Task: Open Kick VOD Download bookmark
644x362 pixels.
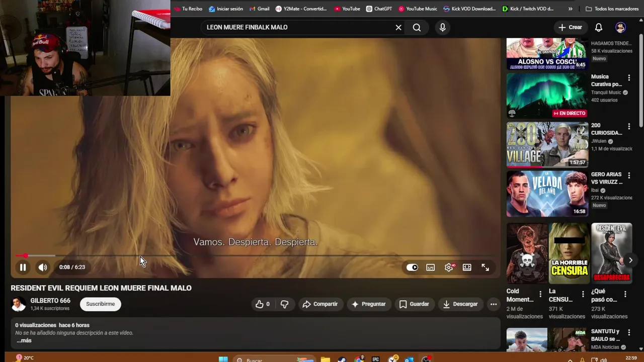Action: 469,9
